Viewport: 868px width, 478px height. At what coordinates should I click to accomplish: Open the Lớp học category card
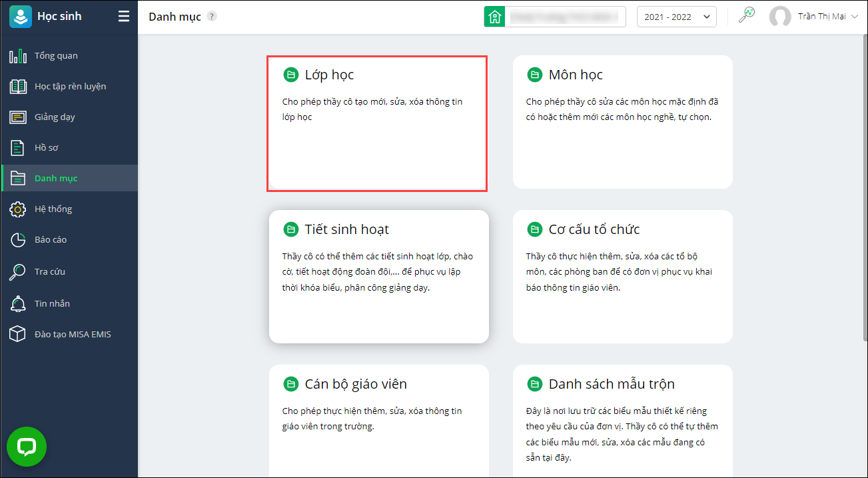click(377, 123)
